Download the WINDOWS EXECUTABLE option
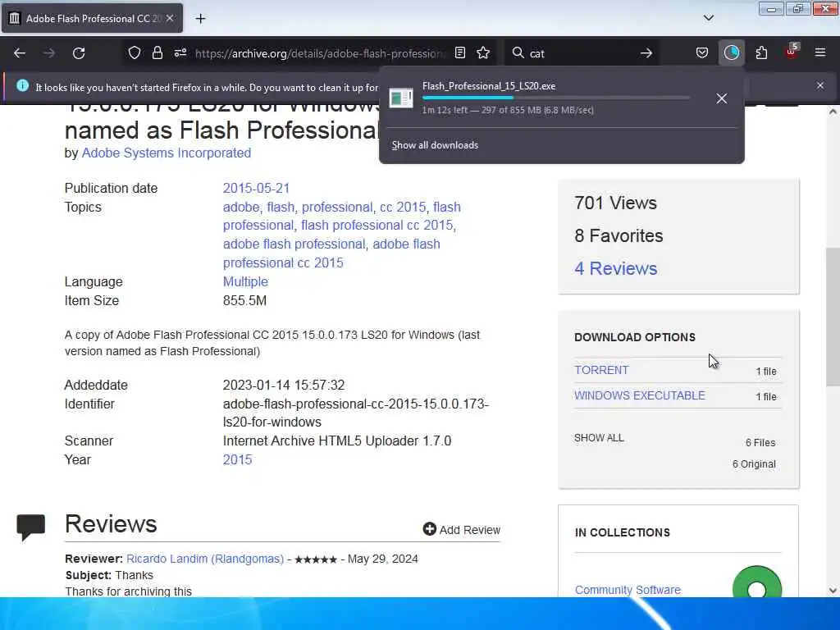The height and width of the screenshot is (630, 840). pos(640,395)
